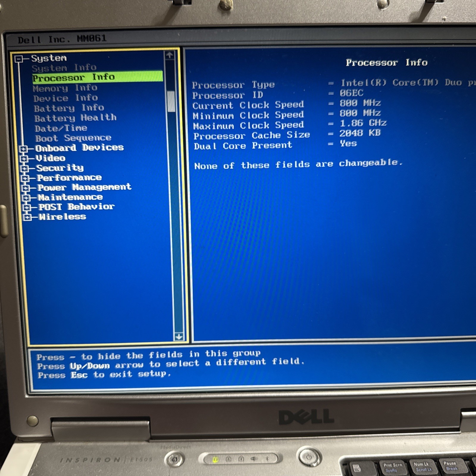Screen dimensions: 476x476
Task: Select Video label in tree
Action: (51, 158)
